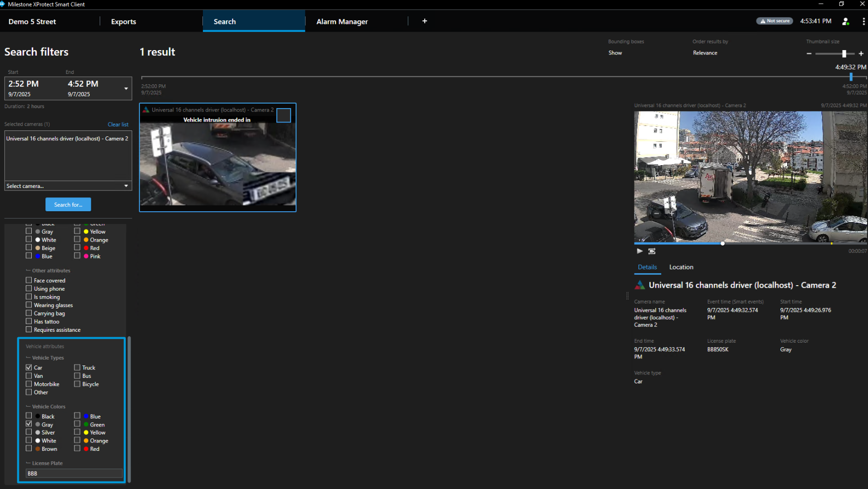Increase thumbnail size with plus icon
This screenshot has height=489, width=868.
(861, 54)
